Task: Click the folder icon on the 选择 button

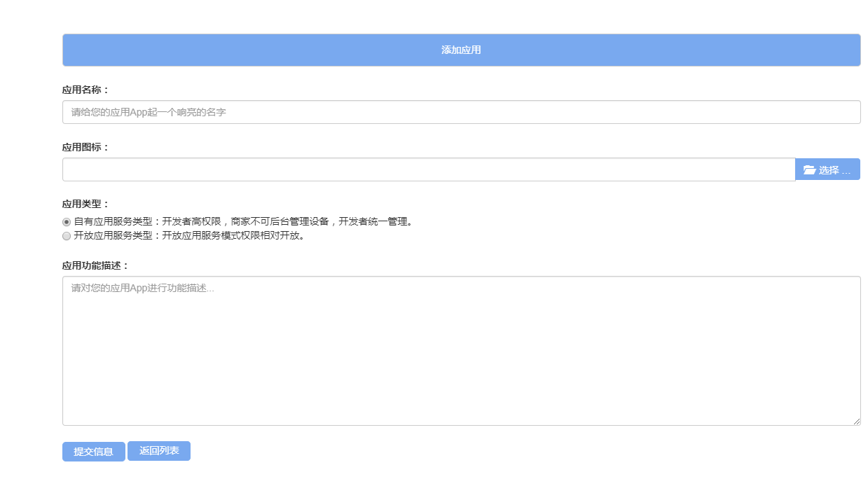Action: point(809,170)
